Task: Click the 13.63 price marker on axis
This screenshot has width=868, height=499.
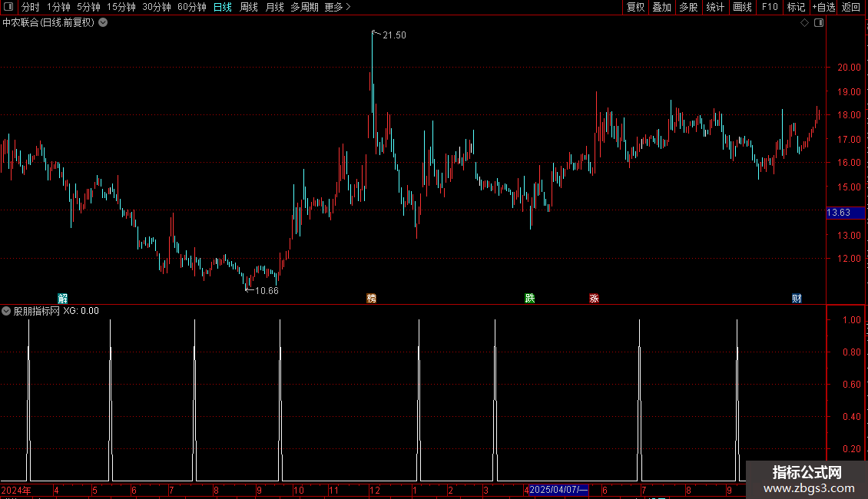Action: 845,213
